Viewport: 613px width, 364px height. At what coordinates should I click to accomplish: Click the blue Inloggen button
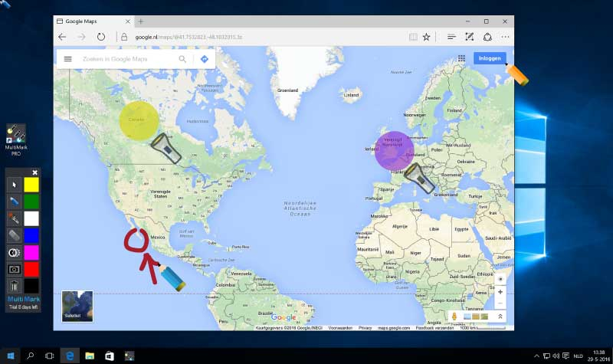pyautogui.click(x=488, y=58)
